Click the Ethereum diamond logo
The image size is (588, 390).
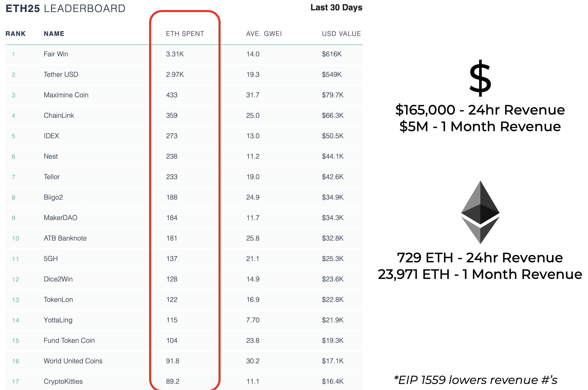coord(480,212)
